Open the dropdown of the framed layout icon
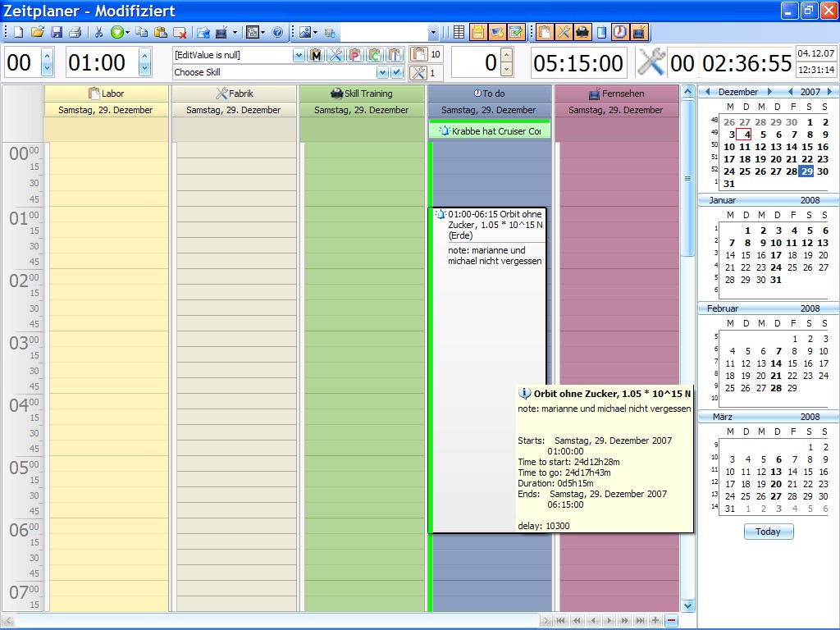Screen dimensions: 840x630 coord(262,33)
